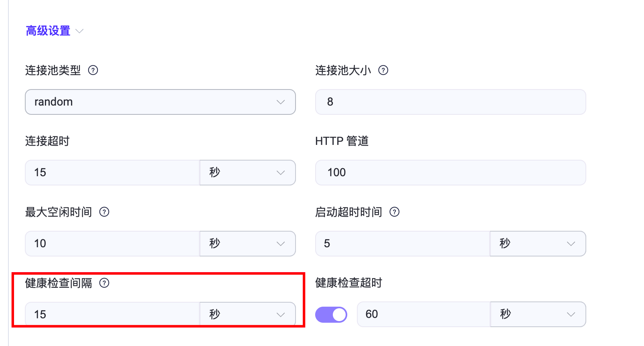Select the 健康检查间隔 value field
644x346 pixels.
pyautogui.click(x=112, y=314)
